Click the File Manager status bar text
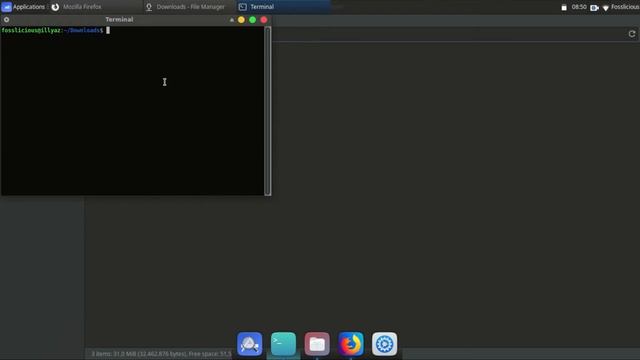 [161, 353]
